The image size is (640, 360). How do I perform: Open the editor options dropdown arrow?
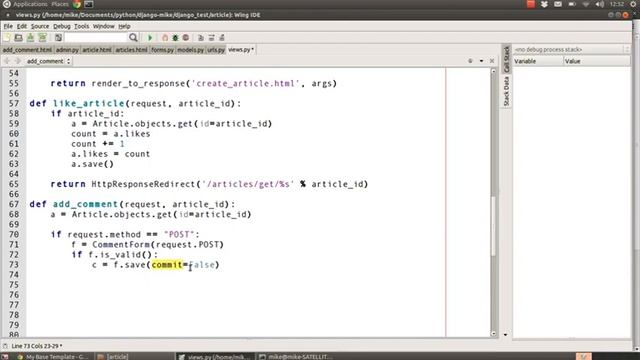point(481,61)
